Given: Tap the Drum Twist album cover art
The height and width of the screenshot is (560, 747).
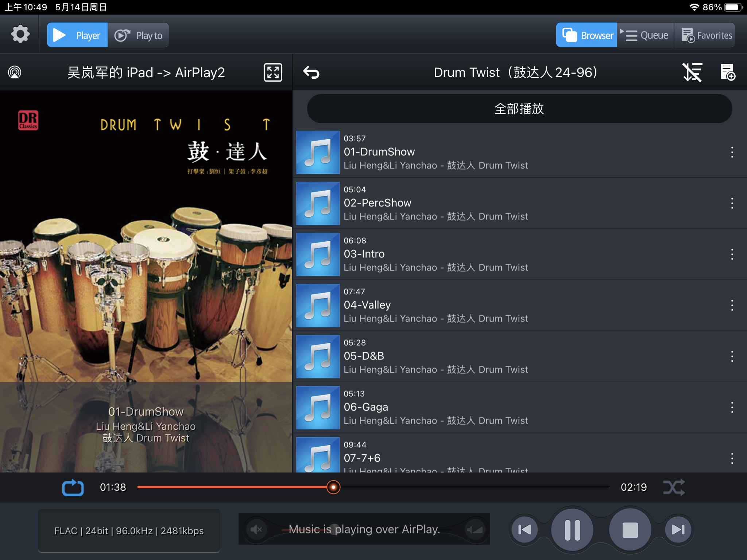Looking at the screenshot, I should click(146, 236).
